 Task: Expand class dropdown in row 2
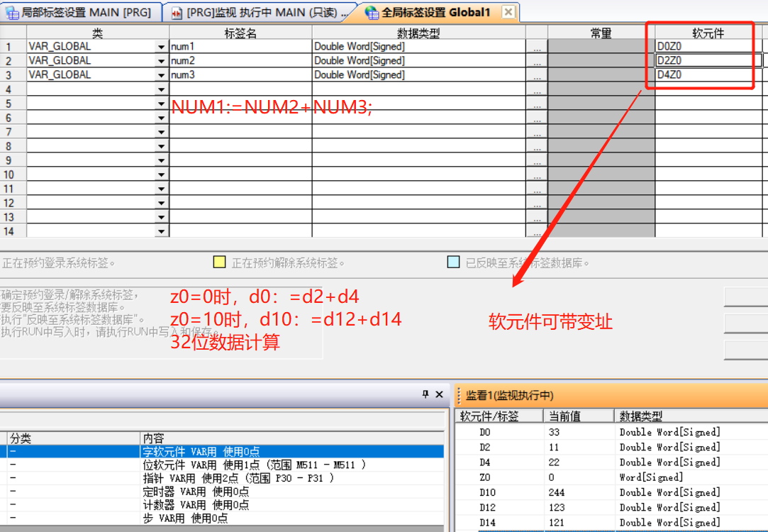tap(161, 61)
